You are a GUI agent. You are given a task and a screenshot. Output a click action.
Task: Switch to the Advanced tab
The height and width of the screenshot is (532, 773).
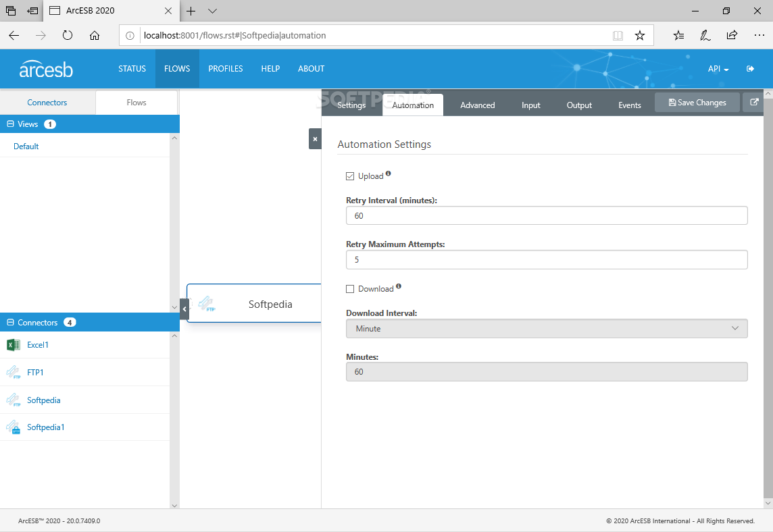point(477,105)
